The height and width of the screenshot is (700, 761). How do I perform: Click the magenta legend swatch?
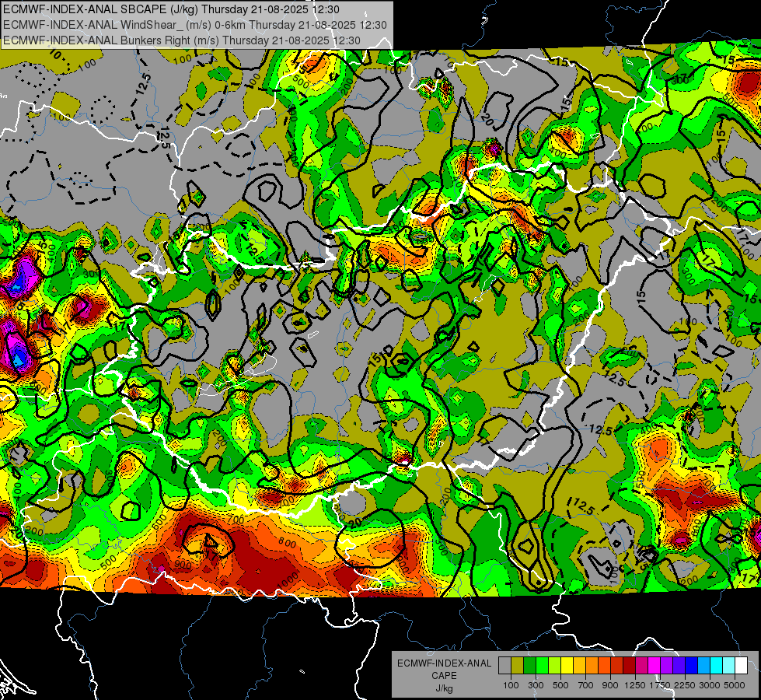pos(655,666)
